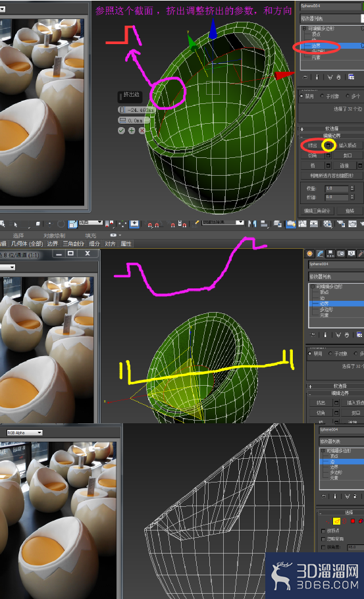The image size is (364, 599).
Task: Click the extrude height field in caddy
Action: tap(137, 110)
